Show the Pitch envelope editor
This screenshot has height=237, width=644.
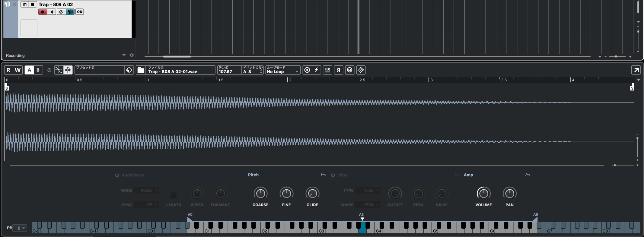(323, 175)
